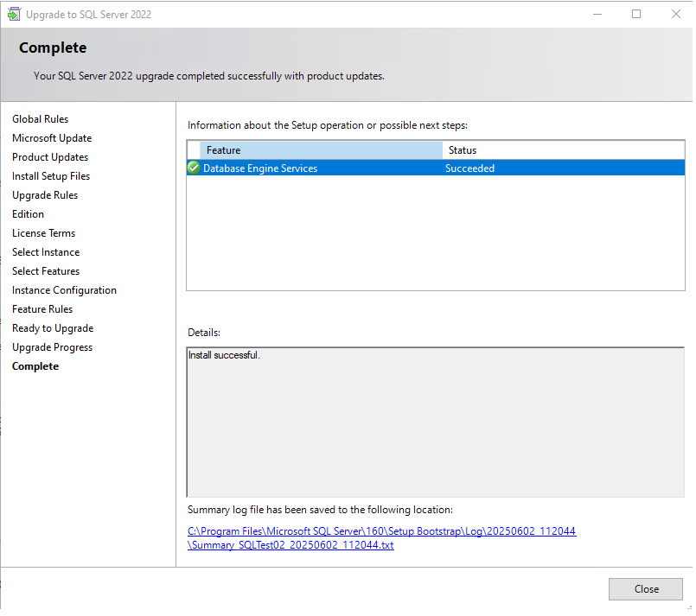Go to Product Updates step

point(50,157)
